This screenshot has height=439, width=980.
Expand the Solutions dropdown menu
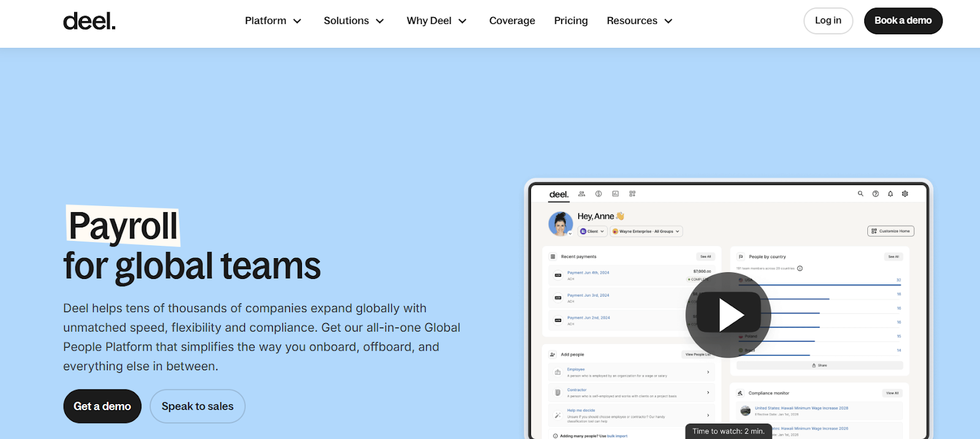point(353,21)
